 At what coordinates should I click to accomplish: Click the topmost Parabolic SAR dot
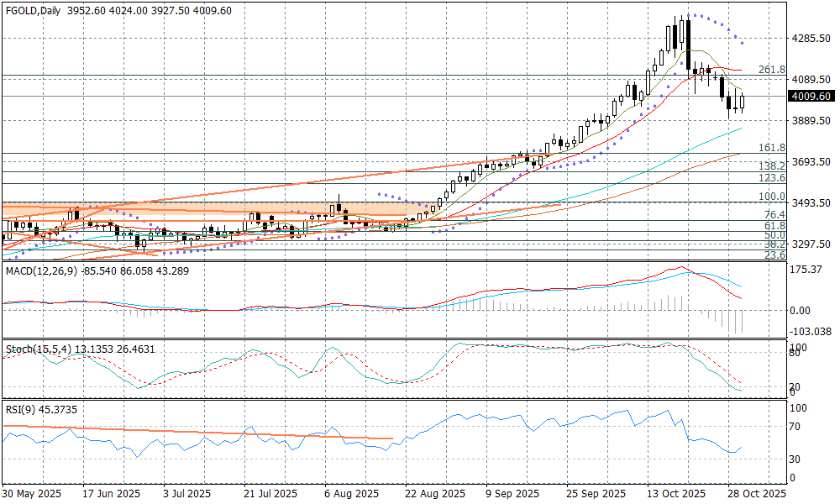coord(690,15)
